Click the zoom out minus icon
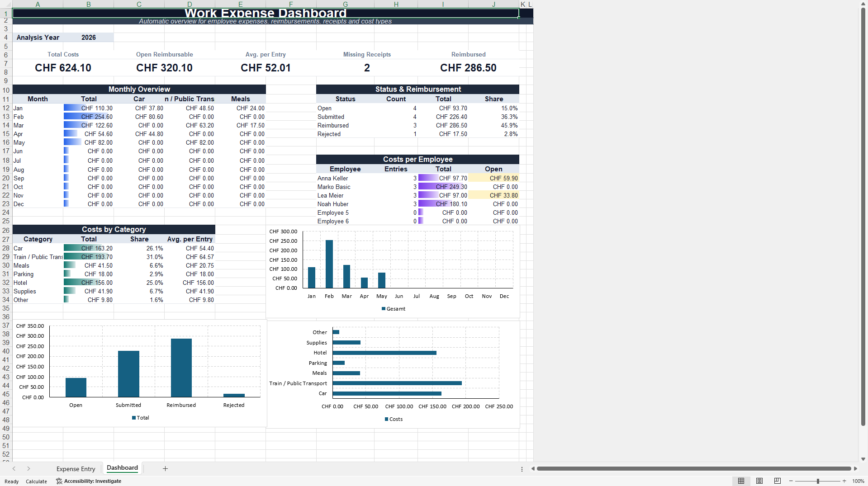868x486 pixels. coord(791,481)
